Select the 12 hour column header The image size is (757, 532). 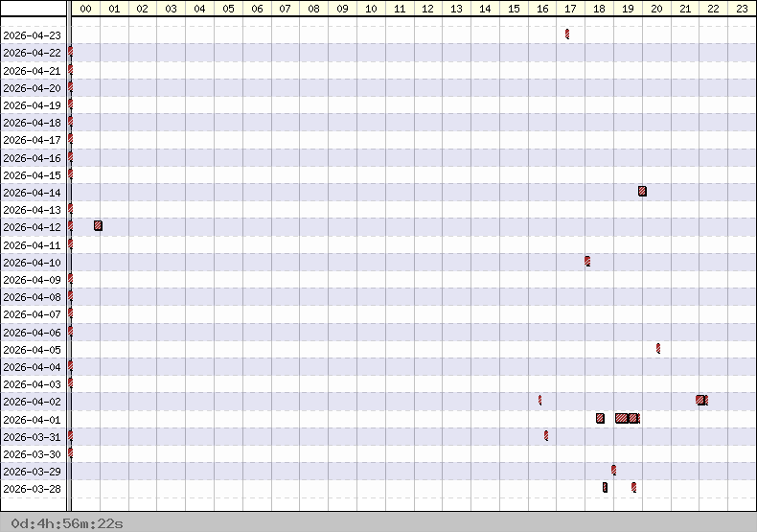point(427,9)
